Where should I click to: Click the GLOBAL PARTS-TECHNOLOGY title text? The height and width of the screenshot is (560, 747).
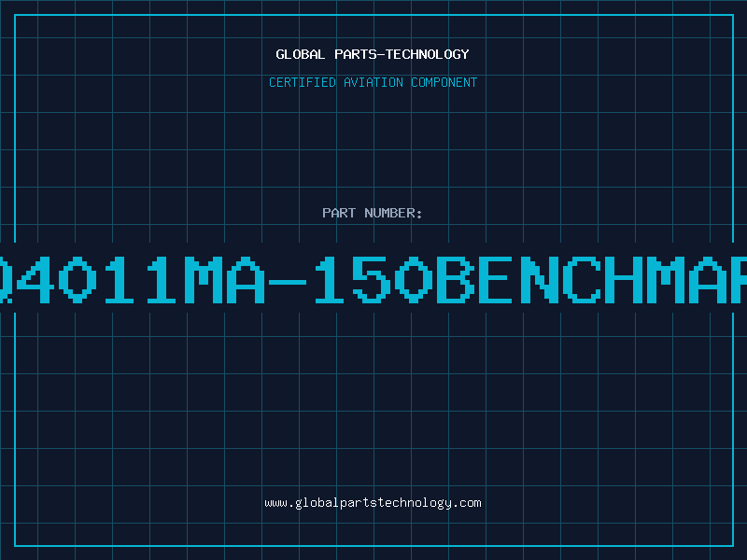(x=373, y=54)
